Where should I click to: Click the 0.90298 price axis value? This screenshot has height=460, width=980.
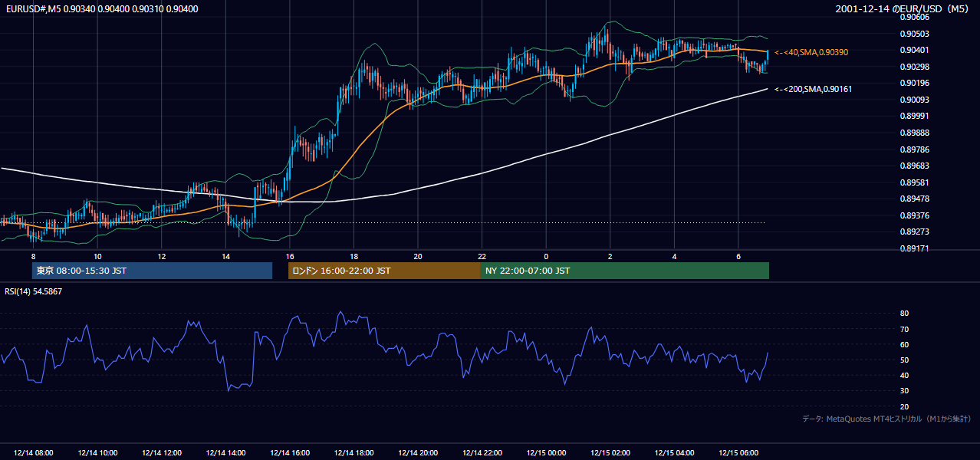pos(915,67)
